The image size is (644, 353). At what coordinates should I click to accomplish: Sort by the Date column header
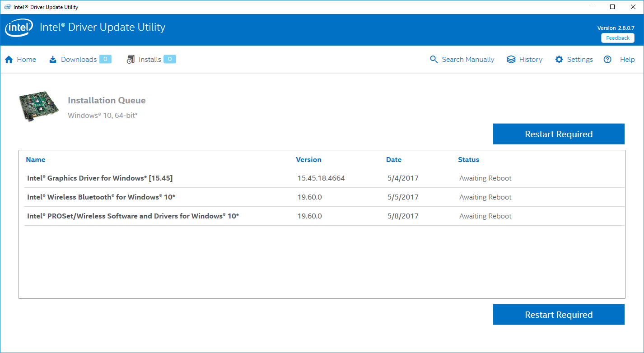394,160
